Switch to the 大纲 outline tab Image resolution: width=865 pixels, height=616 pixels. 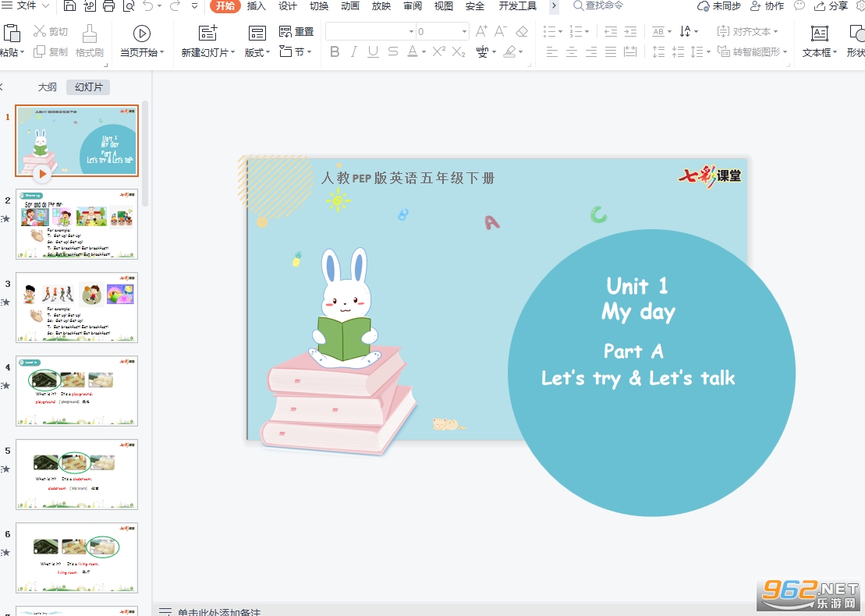48,87
